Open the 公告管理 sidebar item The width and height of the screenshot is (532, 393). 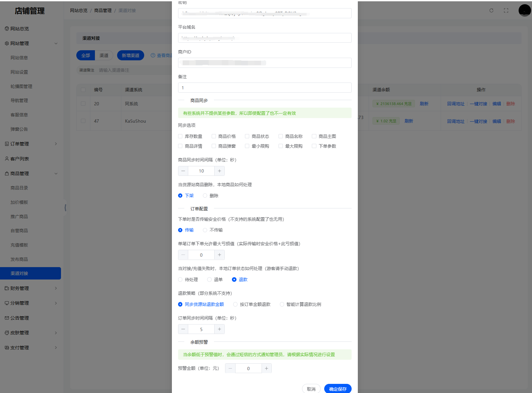point(20,318)
